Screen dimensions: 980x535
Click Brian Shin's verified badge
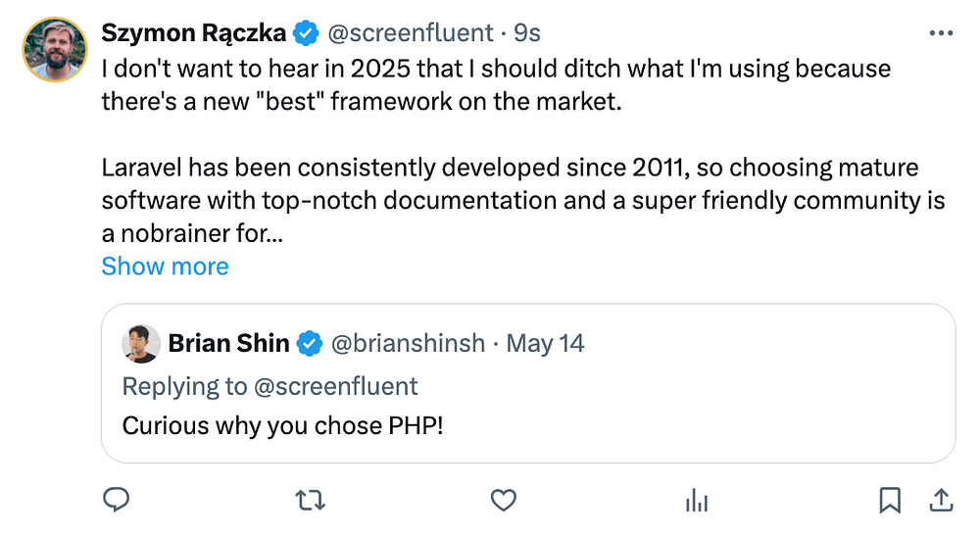tap(310, 344)
